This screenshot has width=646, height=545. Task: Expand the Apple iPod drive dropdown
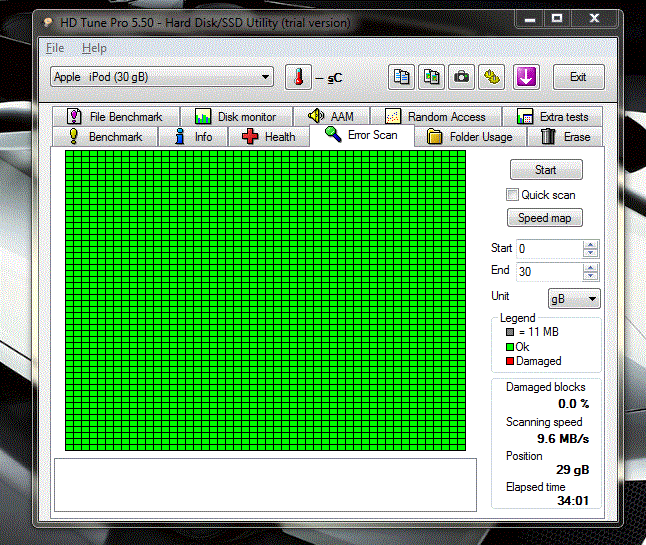point(265,77)
